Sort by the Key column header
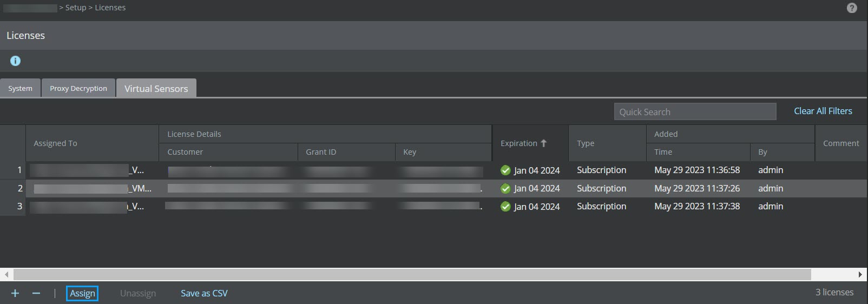 click(443, 152)
